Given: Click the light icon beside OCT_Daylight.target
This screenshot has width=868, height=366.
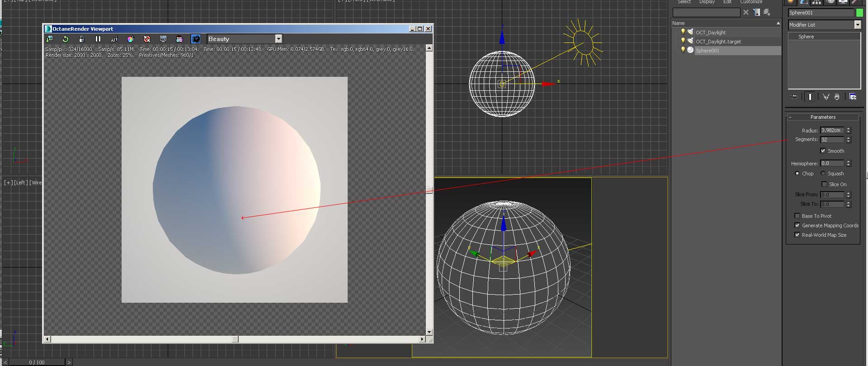Looking at the screenshot, I should (x=690, y=41).
